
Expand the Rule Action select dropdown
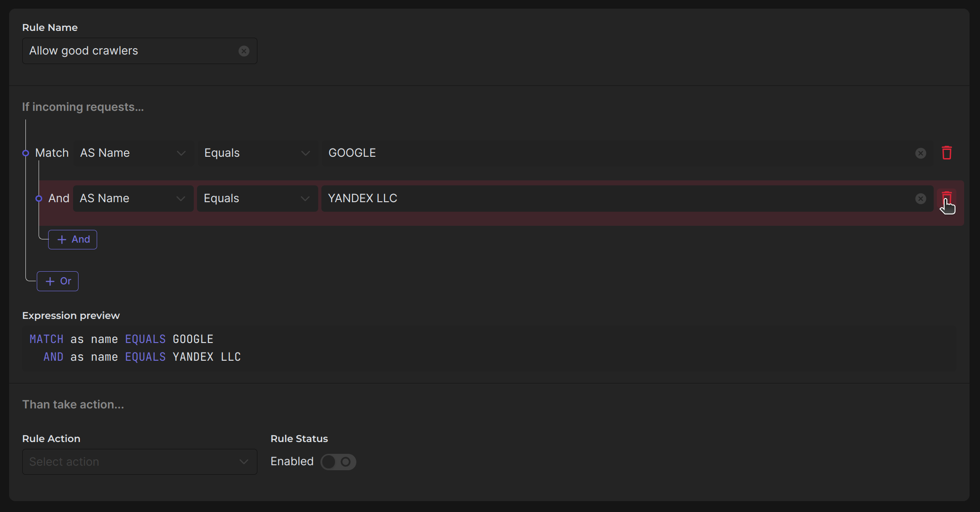click(139, 462)
